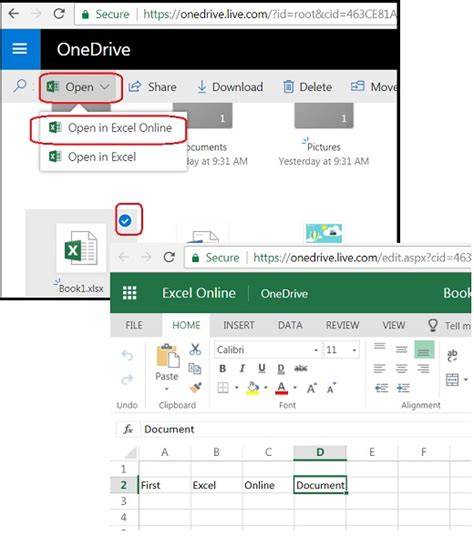474x536 pixels.
Task: Open the FILE tab
Action: pos(134,325)
